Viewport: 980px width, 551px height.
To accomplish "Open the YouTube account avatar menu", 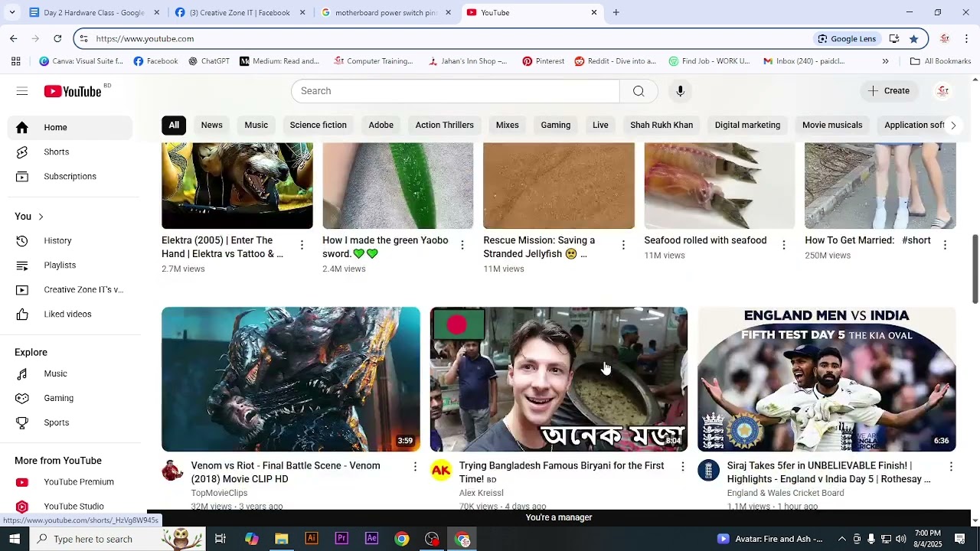I will [943, 91].
